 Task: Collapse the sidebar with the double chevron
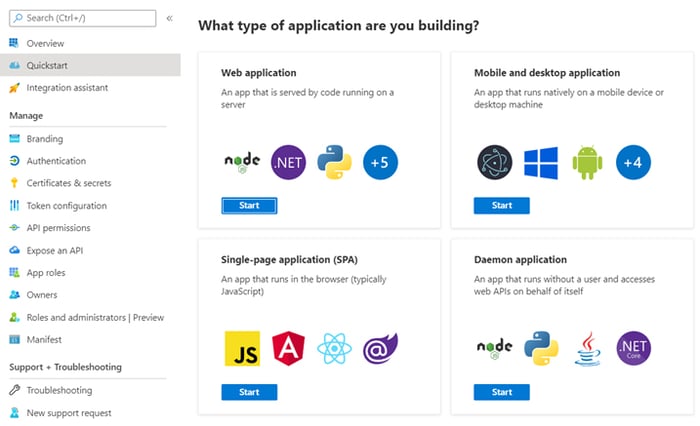170,18
